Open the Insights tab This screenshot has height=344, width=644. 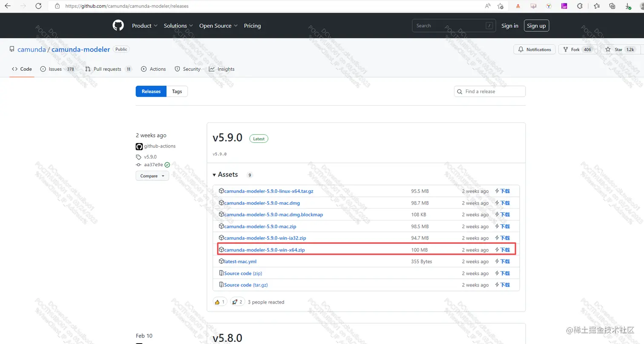coord(221,69)
